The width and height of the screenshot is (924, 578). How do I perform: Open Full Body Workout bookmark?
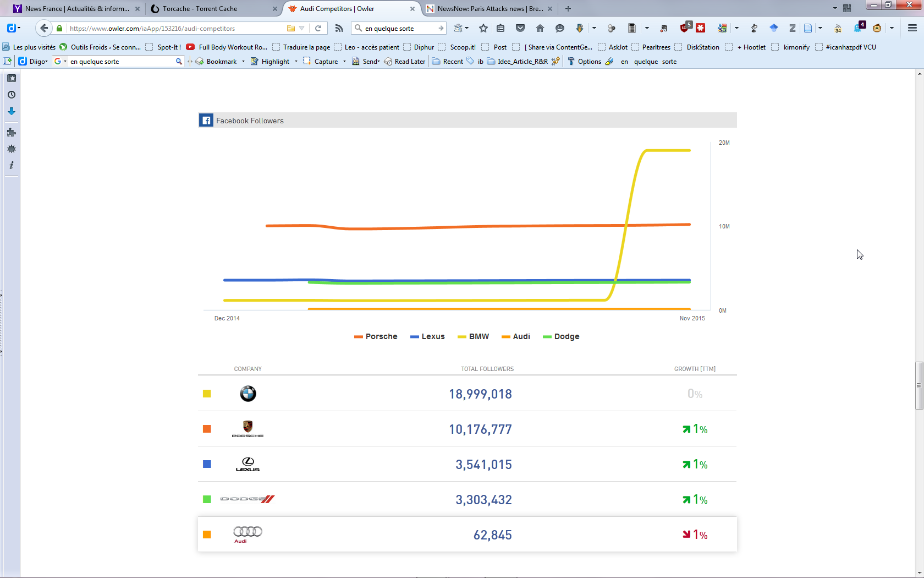pos(227,47)
